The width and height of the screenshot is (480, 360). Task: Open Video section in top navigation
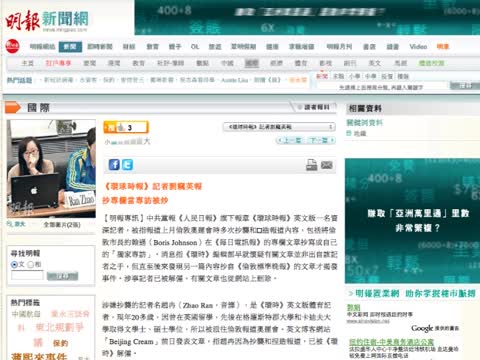[x=418, y=47]
